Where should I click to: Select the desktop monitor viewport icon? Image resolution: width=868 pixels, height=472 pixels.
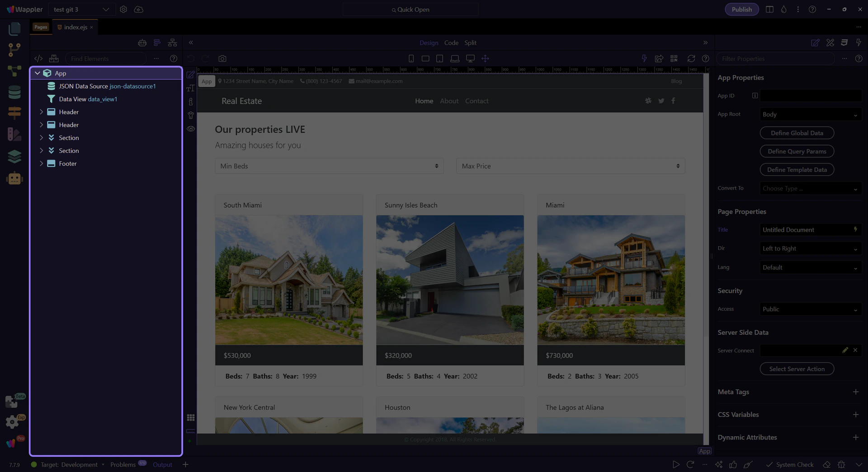click(470, 59)
